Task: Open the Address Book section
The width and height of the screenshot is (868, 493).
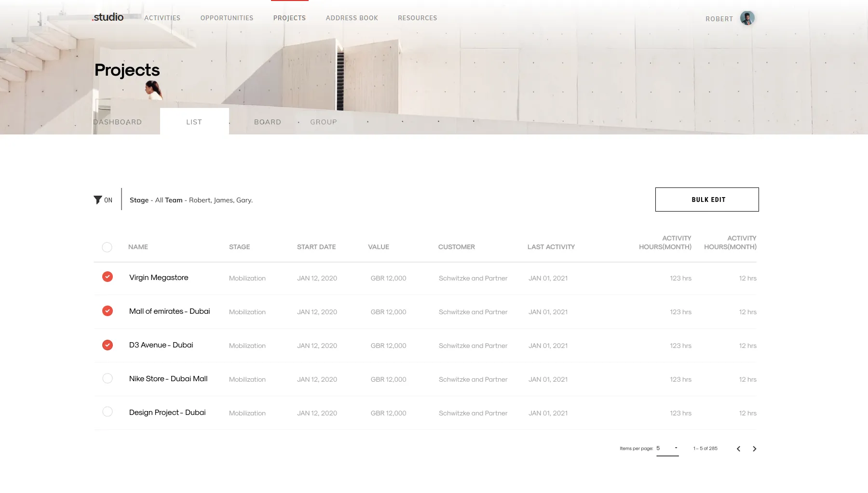Action: click(x=352, y=18)
